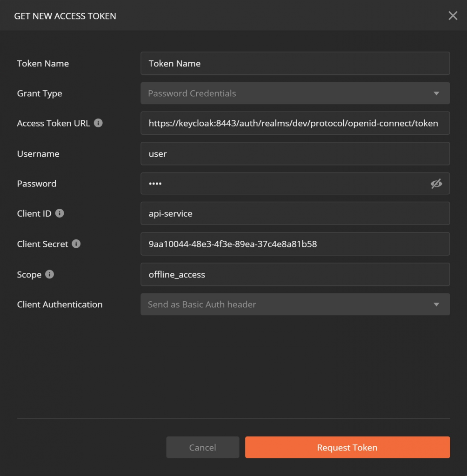Select the Password Credentials combo box text
The image size is (467, 476).
coord(192,93)
